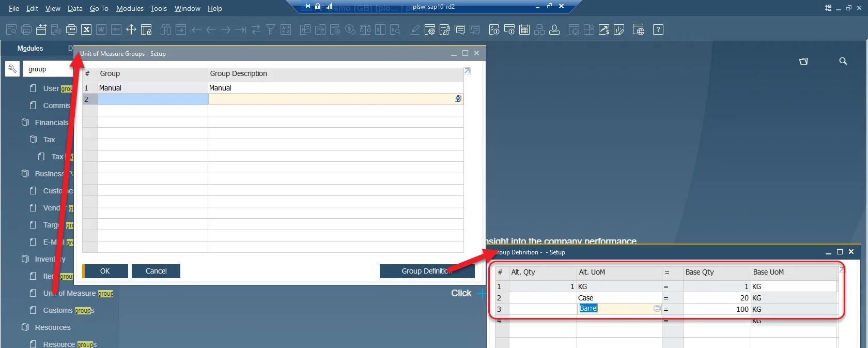
Task: Click the Form Settings gear icon
Action: tap(429, 29)
